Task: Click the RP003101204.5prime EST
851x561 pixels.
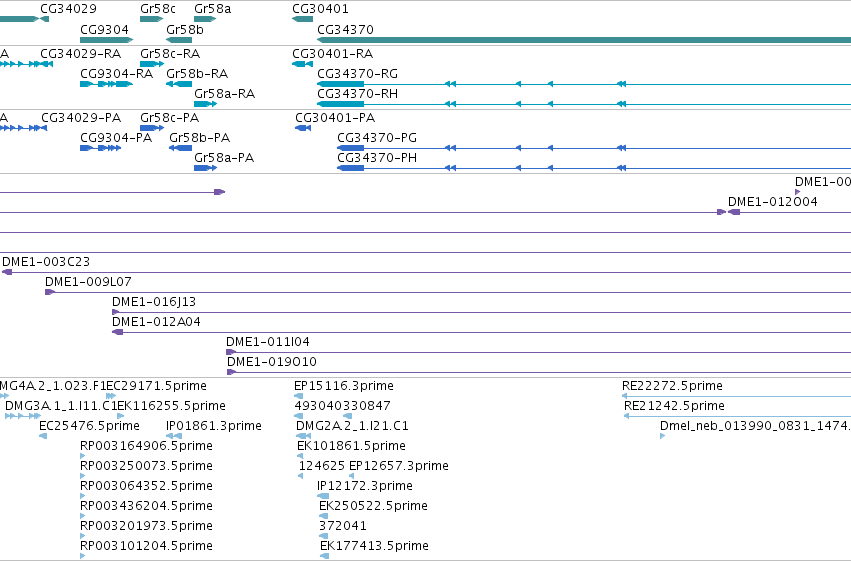Action: tap(146, 547)
